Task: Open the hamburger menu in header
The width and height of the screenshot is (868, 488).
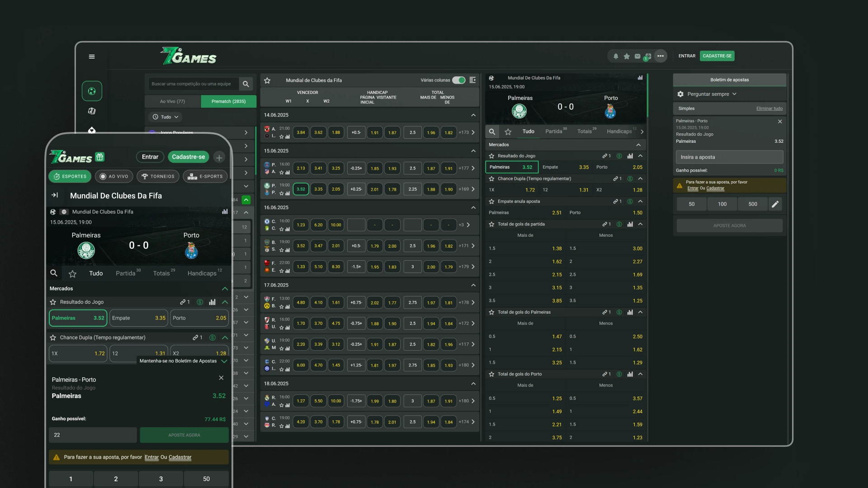Action: click(92, 56)
